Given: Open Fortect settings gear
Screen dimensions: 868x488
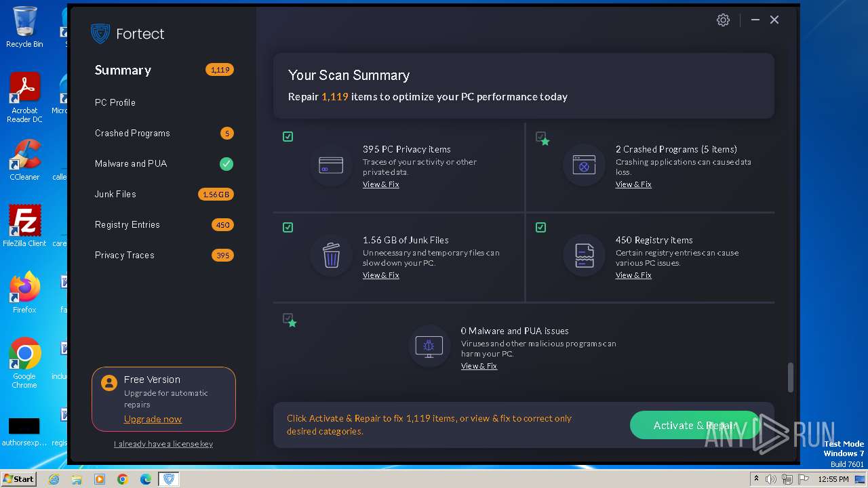Looking at the screenshot, I should click(723, 20).
